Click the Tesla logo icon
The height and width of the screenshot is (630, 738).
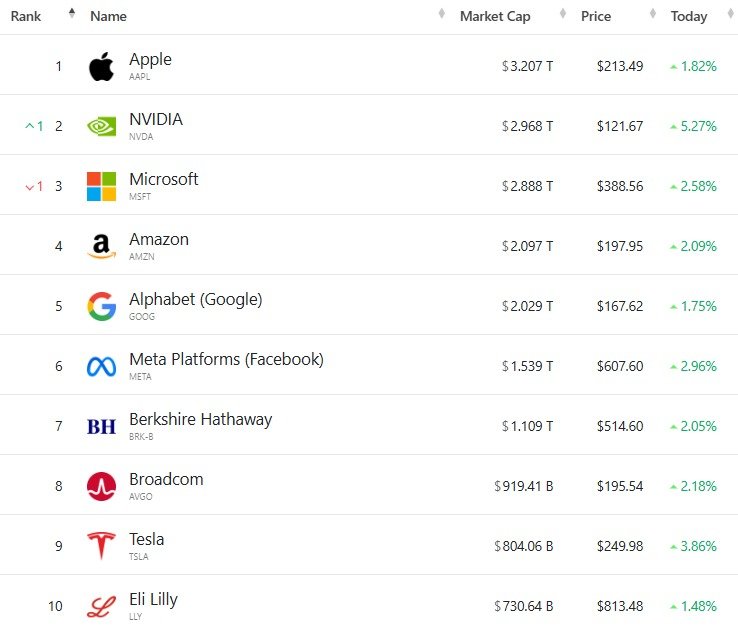pos(101,547)
